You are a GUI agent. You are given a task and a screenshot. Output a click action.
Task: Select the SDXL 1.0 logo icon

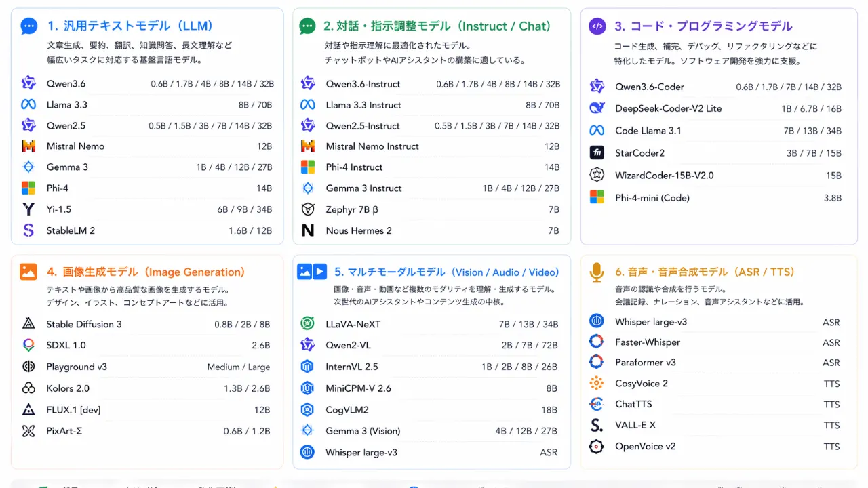[x=28, y=345]
